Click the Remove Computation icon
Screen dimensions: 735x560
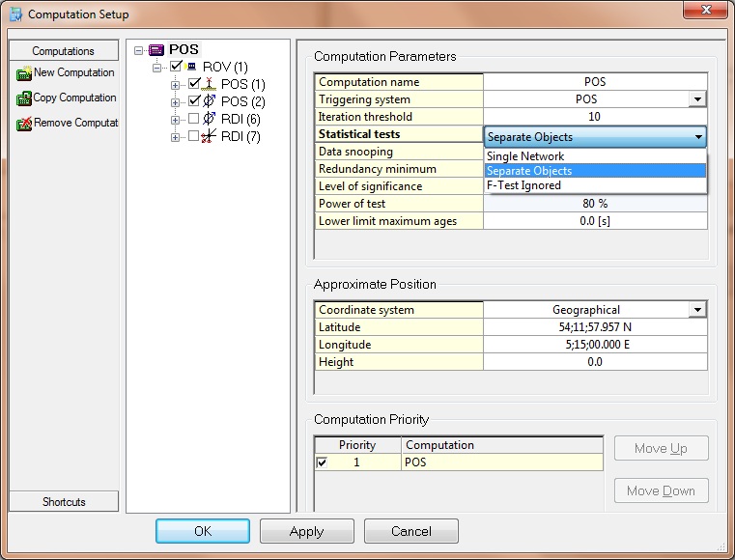click(23, 124)
